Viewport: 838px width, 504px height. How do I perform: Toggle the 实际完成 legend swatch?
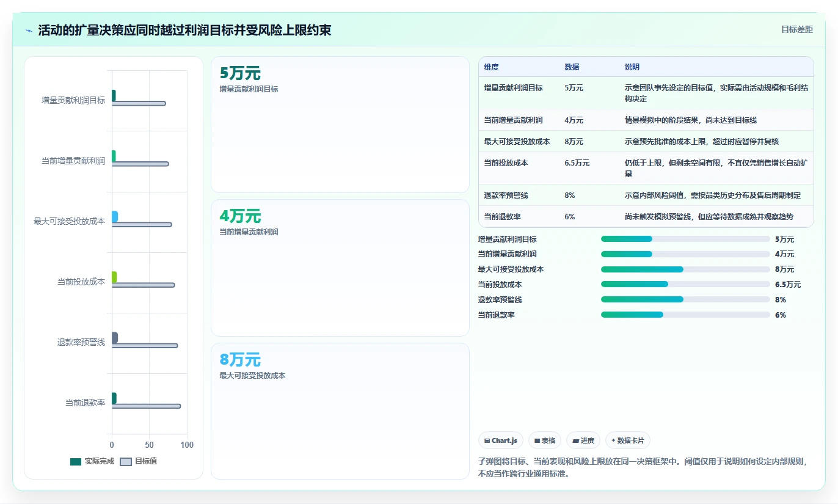coord(76,462)
